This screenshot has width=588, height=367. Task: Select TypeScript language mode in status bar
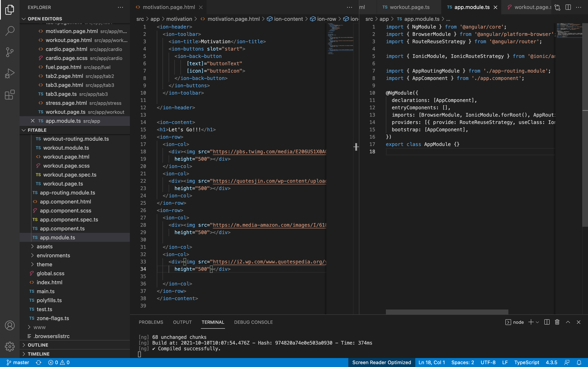click(527, 362)
